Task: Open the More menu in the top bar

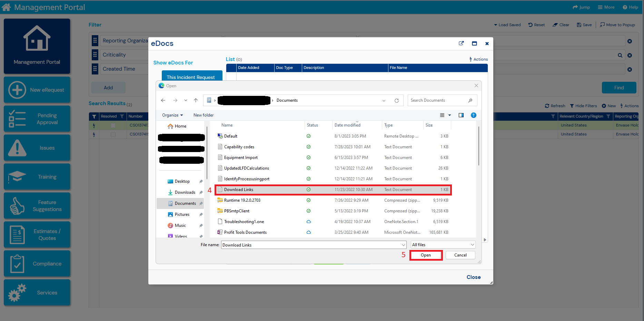Action: (x=606, y=7)
